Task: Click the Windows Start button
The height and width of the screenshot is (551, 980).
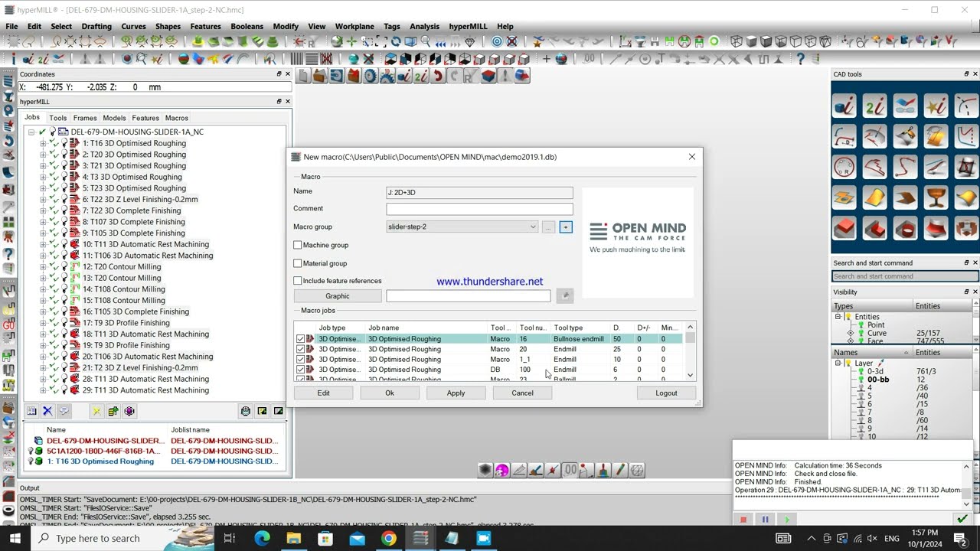Action: click(x=15, y=538)
